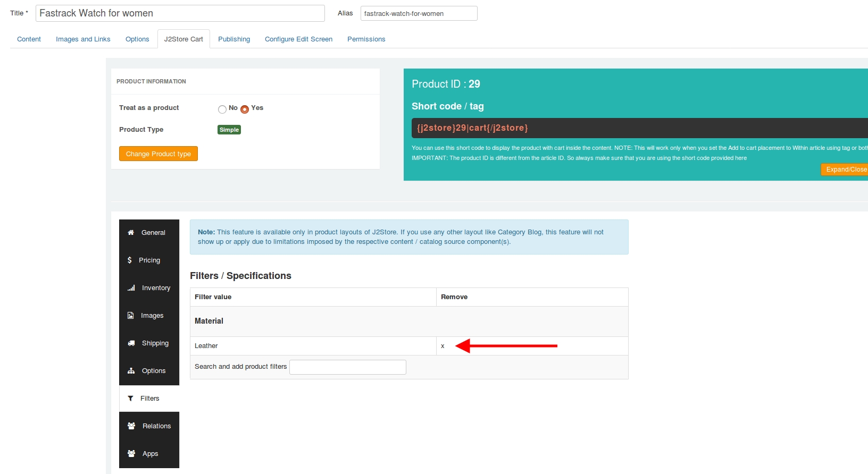Open the Configure Edit Screen tab
The height and width of the screenshot is (474, 868).
(298, 39)
